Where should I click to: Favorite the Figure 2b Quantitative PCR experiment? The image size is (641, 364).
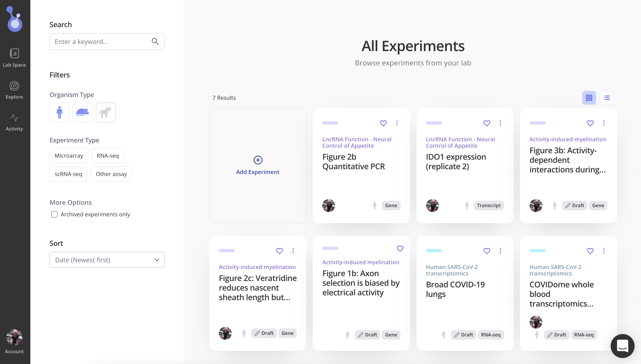[x=383, y=123]
